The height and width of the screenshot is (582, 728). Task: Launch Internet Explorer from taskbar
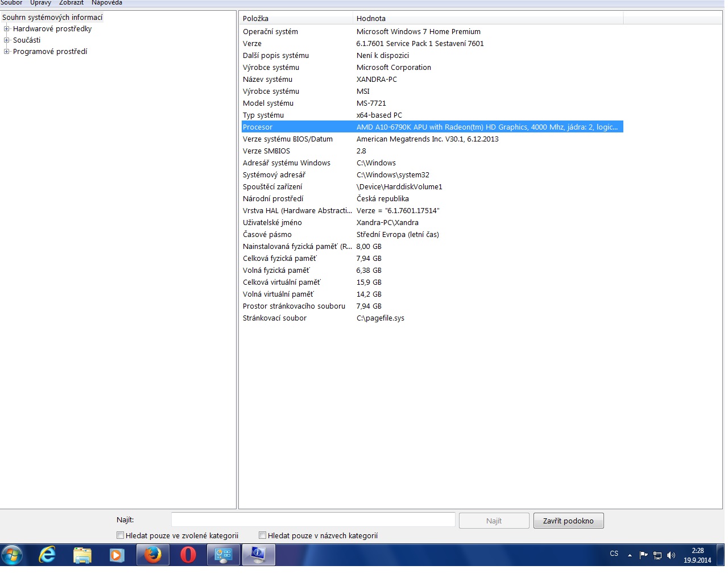(x=47, y=555)
